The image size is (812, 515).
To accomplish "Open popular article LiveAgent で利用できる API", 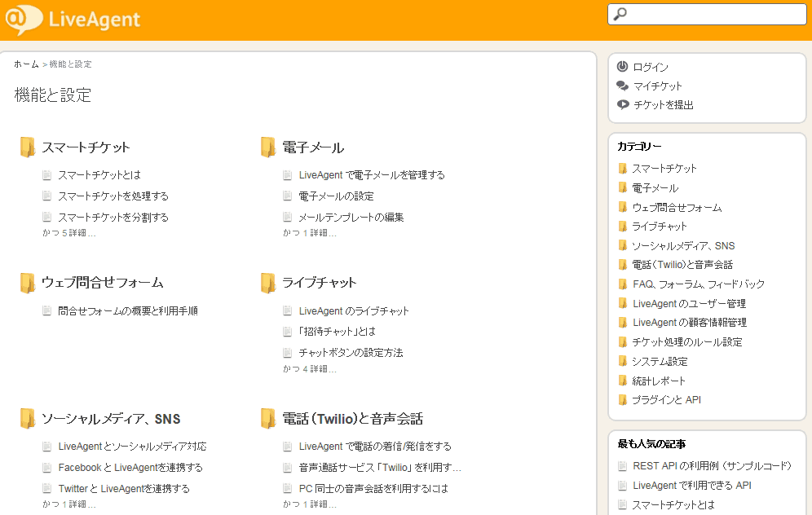I will [x=692, y=486].
